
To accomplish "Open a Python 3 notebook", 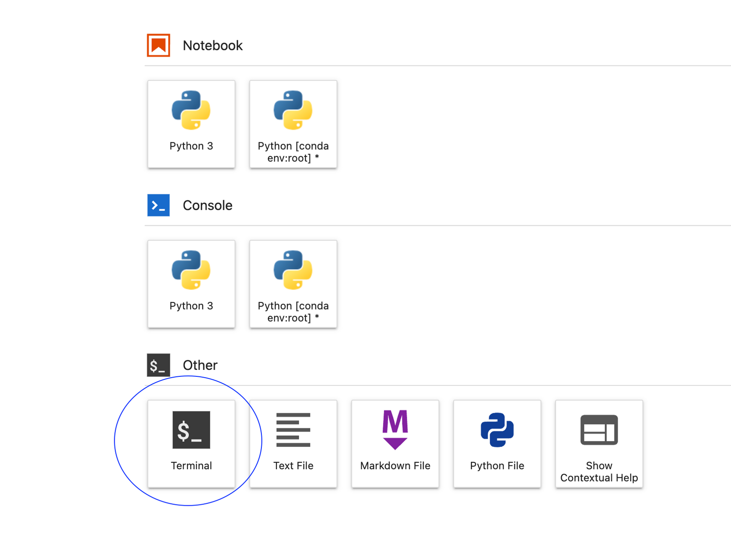I will coord(191,124).
